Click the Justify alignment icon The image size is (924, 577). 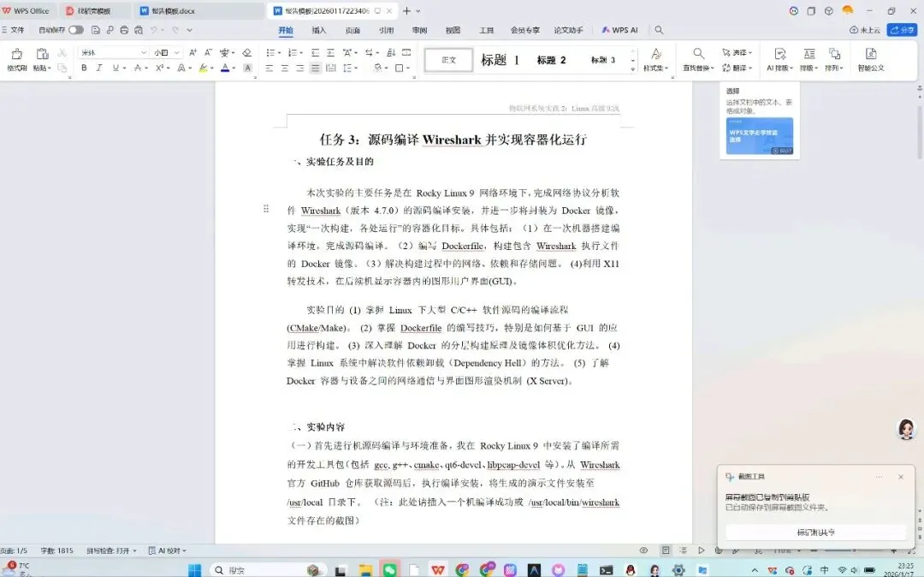pos(315,68)
